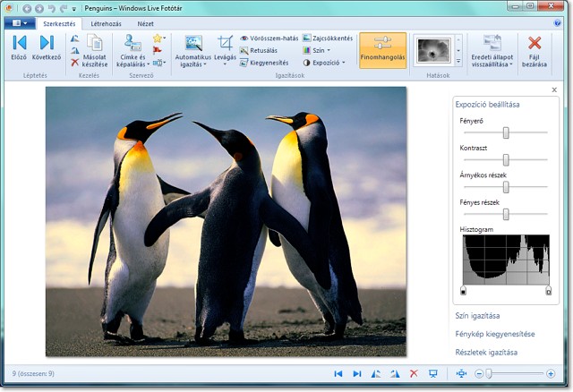The height and width of the screenshot is (392, 573).
Task: Click the Kontraszt slider
Action: pyautogui.click(x=506, y=159)
